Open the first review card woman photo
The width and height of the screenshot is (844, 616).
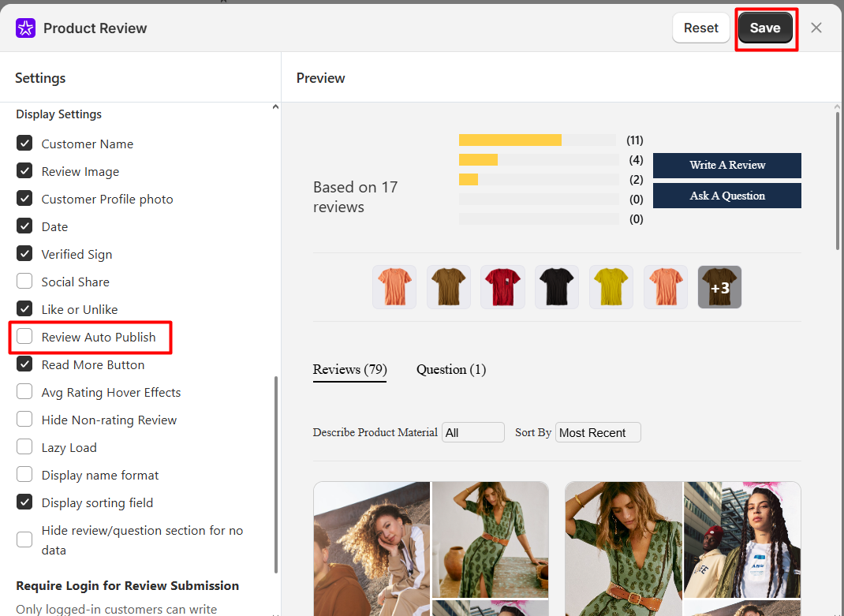(x=372, y=549)
